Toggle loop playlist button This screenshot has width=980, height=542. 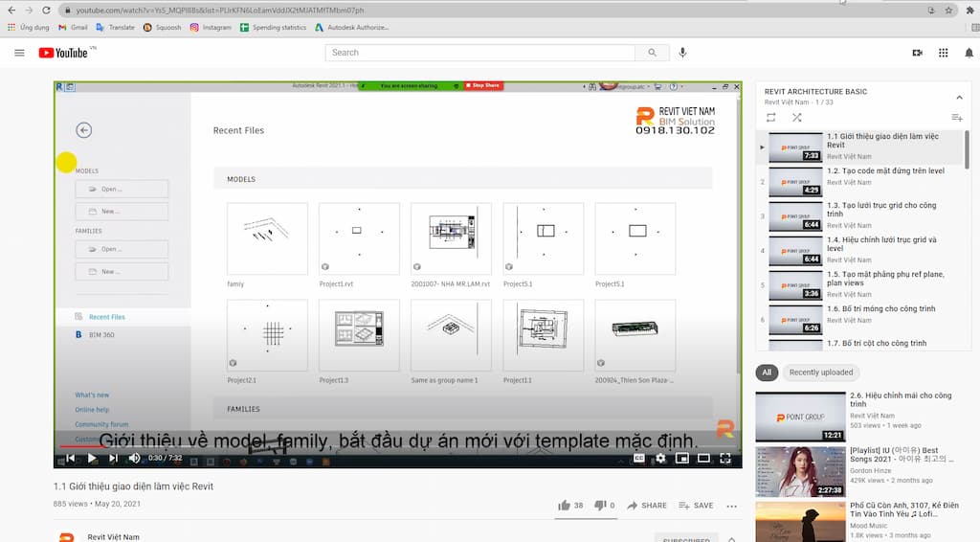(x=770, y=118)
